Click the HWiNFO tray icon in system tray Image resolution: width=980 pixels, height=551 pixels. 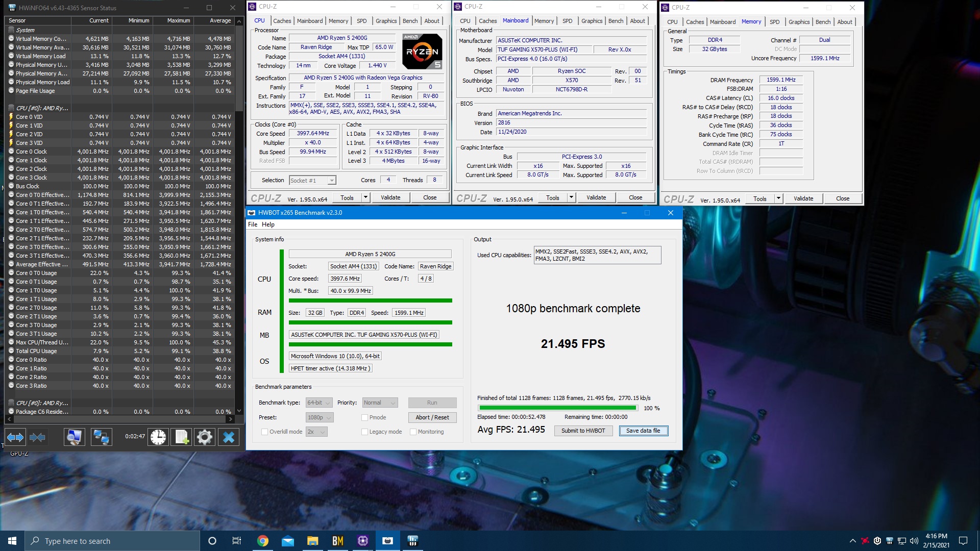tap(890, 541)
